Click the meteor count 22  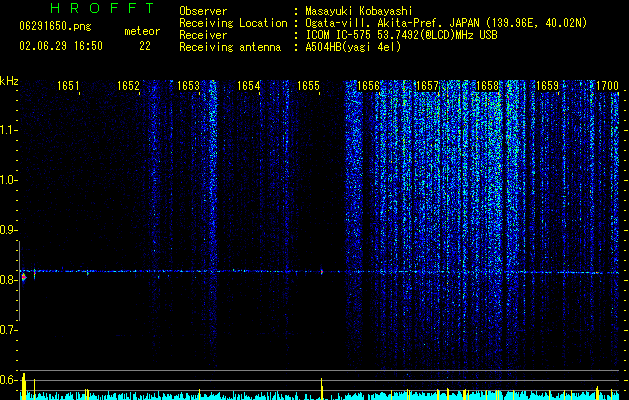pos(145,46)
